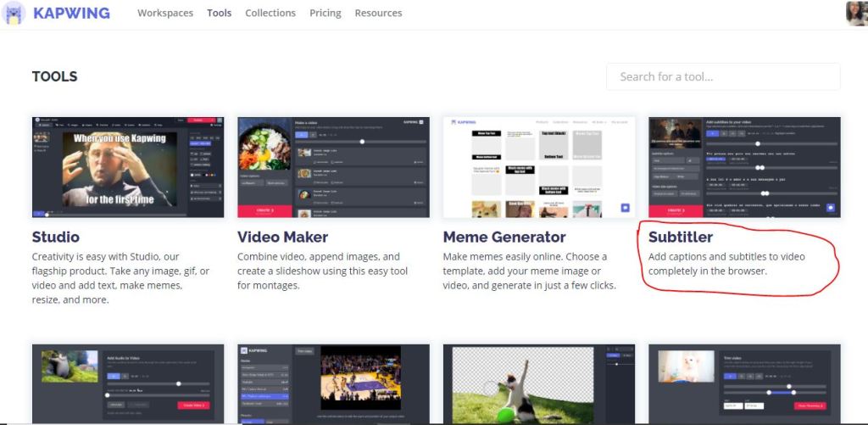Open the Resources menu
The image size is (868, 425).
(x=378, y=14)
